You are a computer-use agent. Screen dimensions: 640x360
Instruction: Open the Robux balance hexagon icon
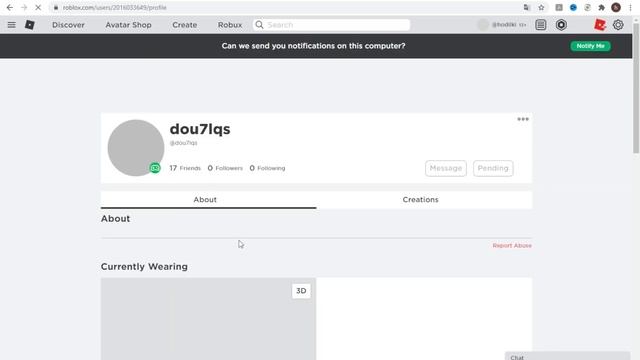[x=561, y=25]
